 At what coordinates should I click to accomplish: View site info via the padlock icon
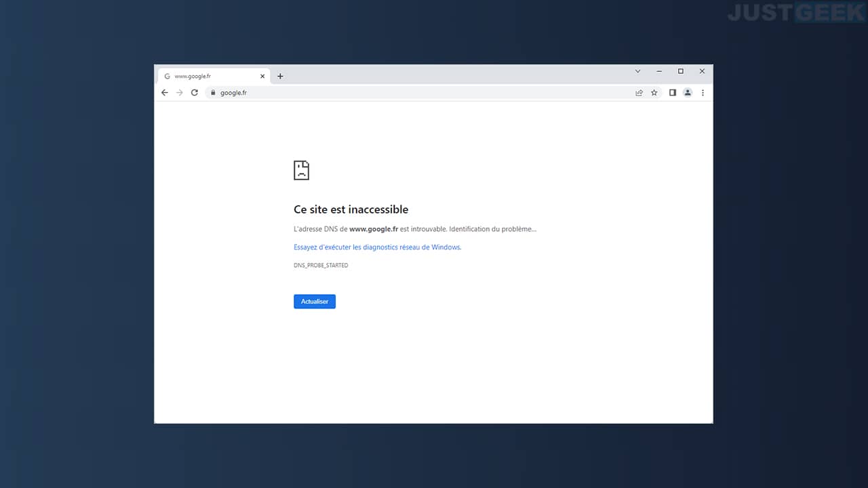[x=212, y=93]
